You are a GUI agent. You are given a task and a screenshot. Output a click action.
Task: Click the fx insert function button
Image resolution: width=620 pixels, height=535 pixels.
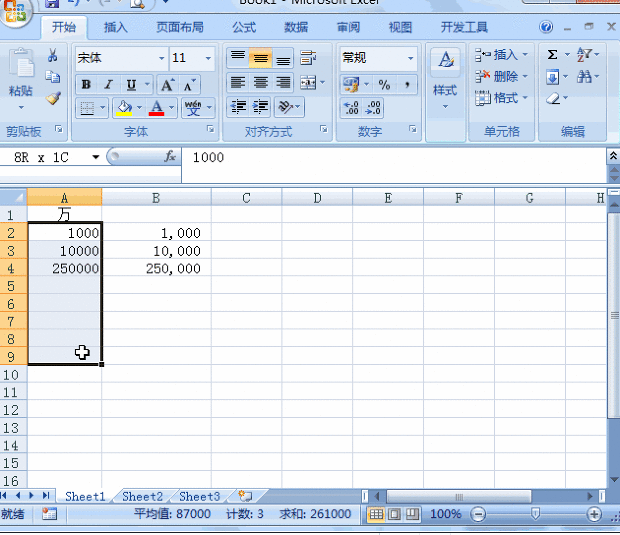pyautogui.click(x=170, y=157)
